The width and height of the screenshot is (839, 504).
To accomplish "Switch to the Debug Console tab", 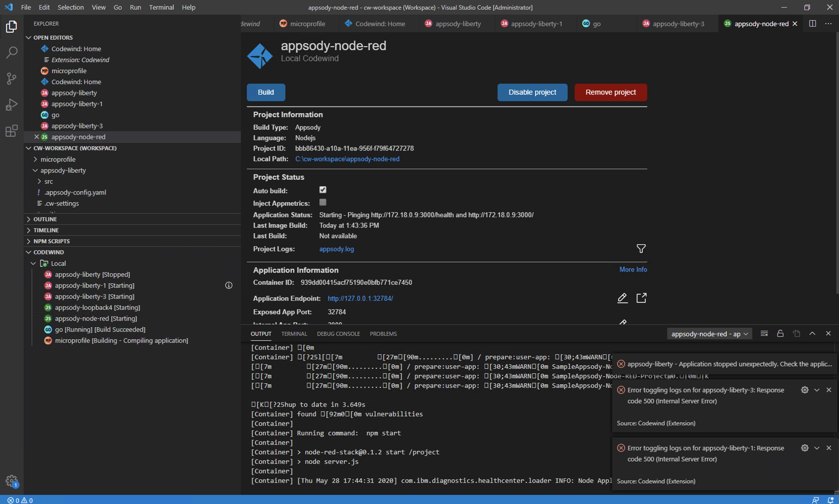I will pos(338,334).
